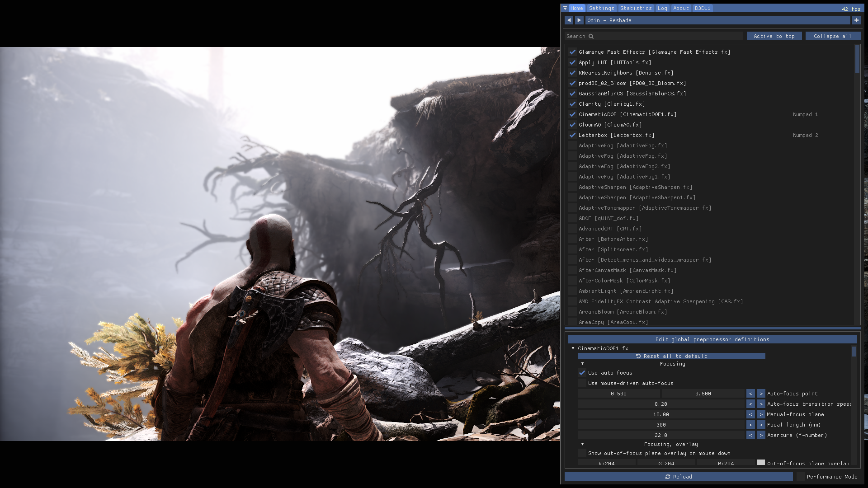Open the Settings tab

point(601,8)
